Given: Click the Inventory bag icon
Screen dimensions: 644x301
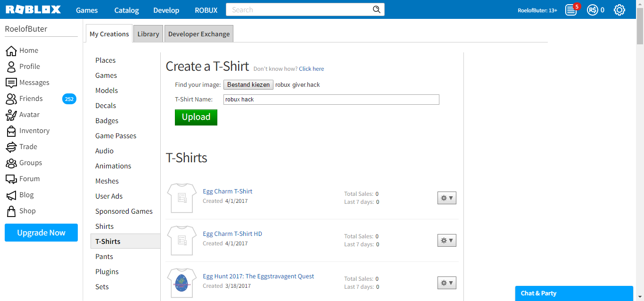Looking at the screenshot, I should pyautogui.click(x=11, y=131).
